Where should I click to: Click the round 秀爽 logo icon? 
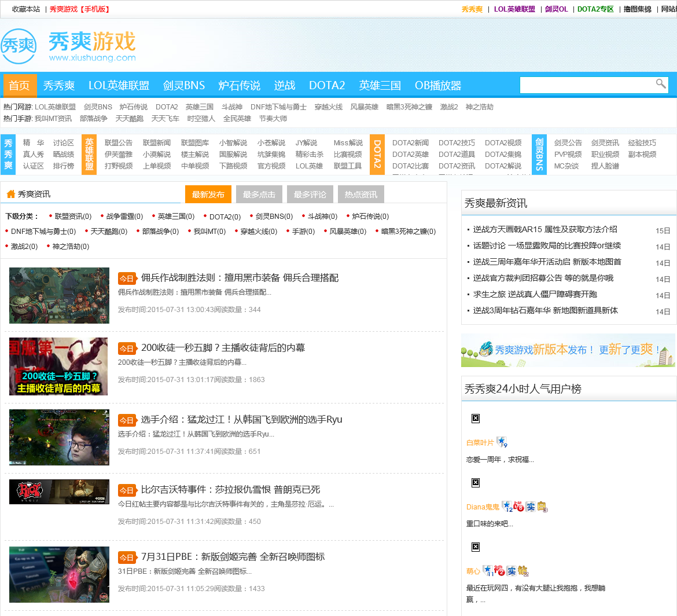coord(18,46)
